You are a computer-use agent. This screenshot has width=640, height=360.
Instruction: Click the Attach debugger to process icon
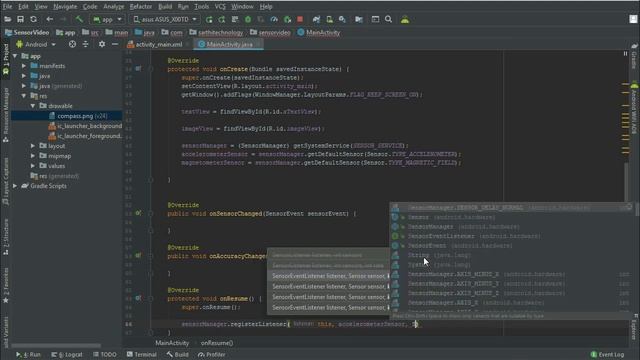tap(287, 19)
